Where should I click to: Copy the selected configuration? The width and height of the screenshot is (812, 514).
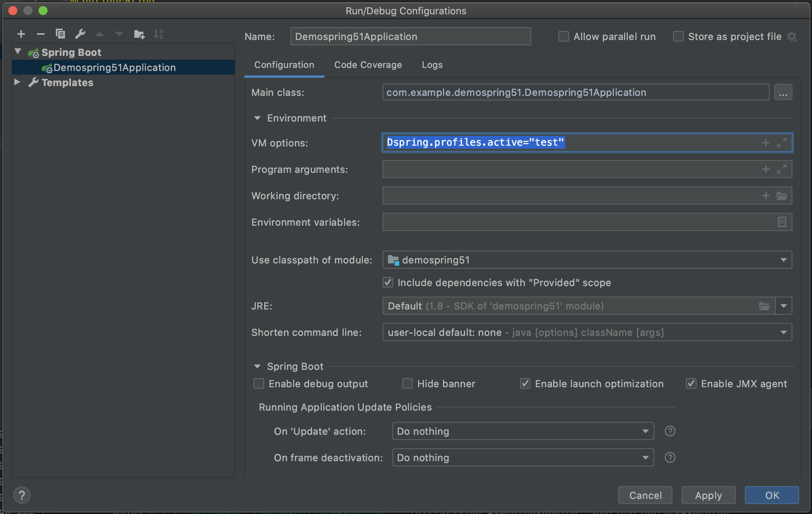point(60,34)
